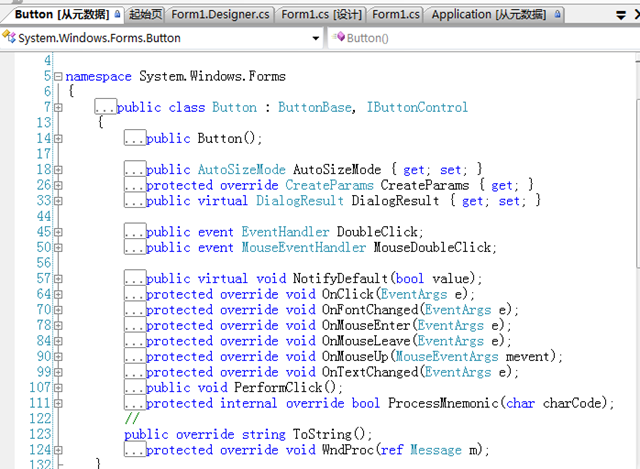Click the ButtonBase base class name in code
The image size is (640, 469).
tap(314, 107)
